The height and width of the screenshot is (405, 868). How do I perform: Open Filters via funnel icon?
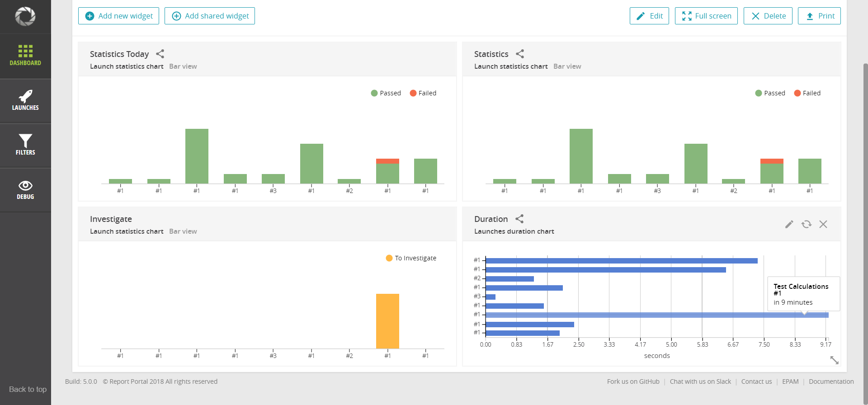25,145
